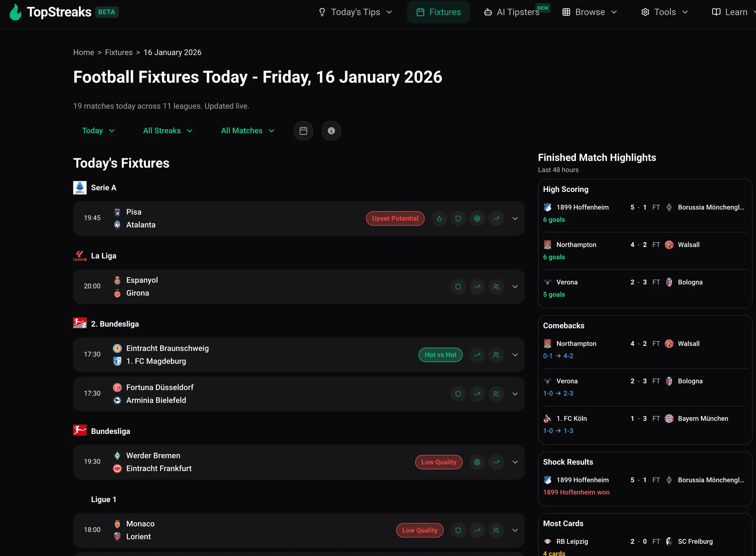Open 1. FC Köln vs Bayern München result
The image size is (756, 556).
645,425
